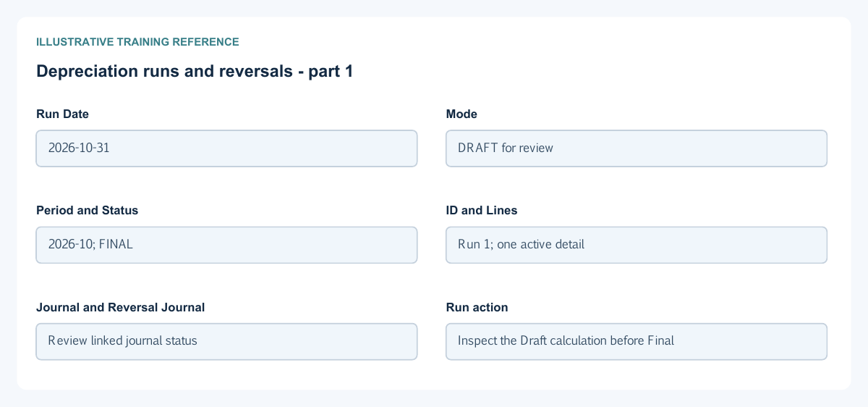868x407 pixels.
Task: Click the 'ILLUSTRATIVE TRAINING REFERENCE' caption
Action: (137, 42)
